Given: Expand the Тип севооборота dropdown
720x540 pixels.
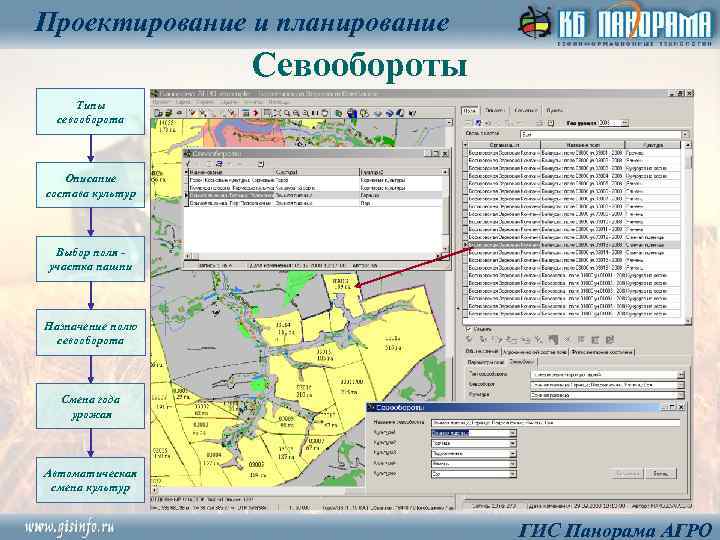Looking at the screenshot, I should tap(681, 375).
